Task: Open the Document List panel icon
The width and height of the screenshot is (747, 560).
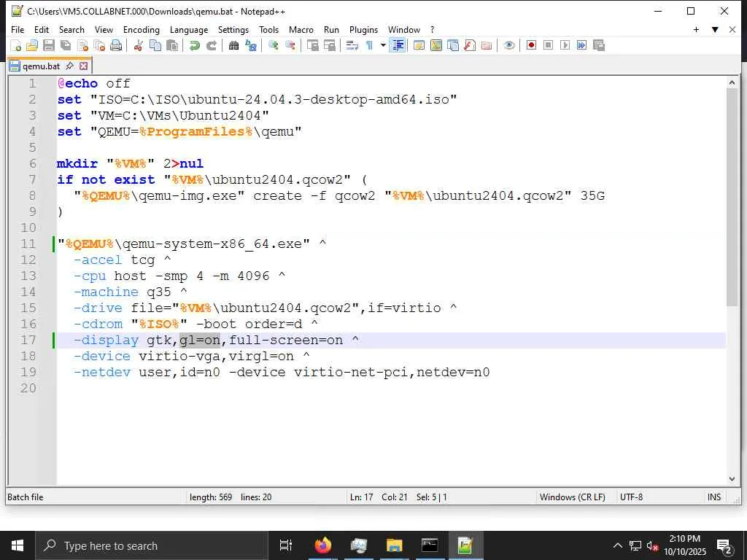Action: (452, 45)
